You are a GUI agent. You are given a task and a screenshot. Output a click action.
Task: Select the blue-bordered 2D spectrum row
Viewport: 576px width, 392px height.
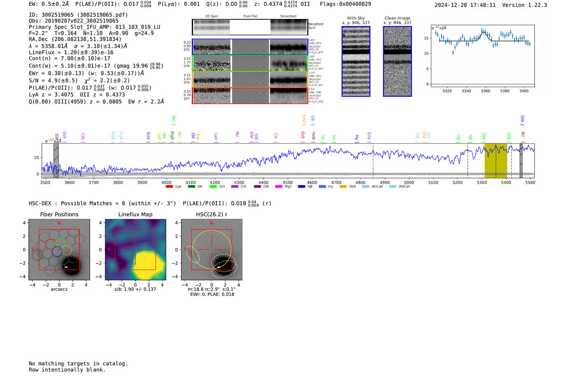(x=250, y=47)
